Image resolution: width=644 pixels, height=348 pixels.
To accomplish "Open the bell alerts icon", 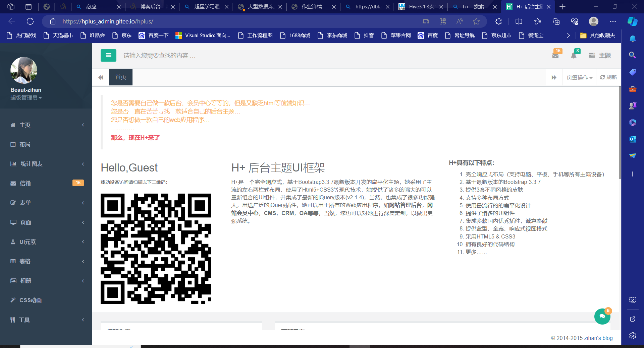I will point(574,55).
